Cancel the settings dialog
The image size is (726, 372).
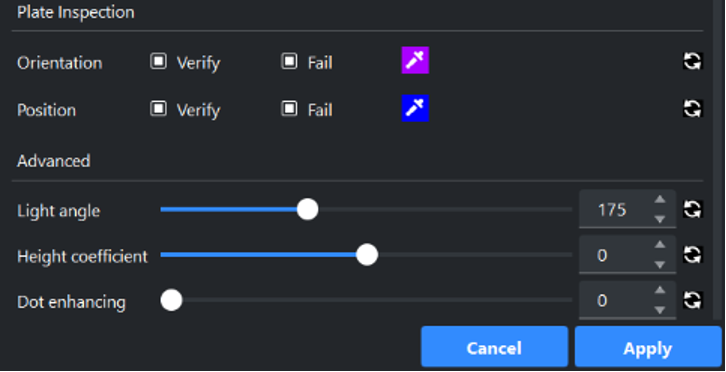pos(494,347)
